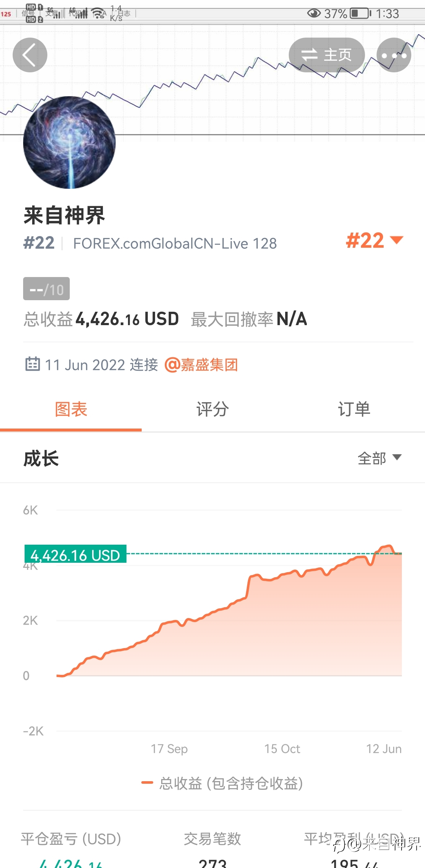Image resolution: width=425 pixels, height=868 pixels.
Task: Tap the swap arrows icon beside 主页
Action: point(309,55)
